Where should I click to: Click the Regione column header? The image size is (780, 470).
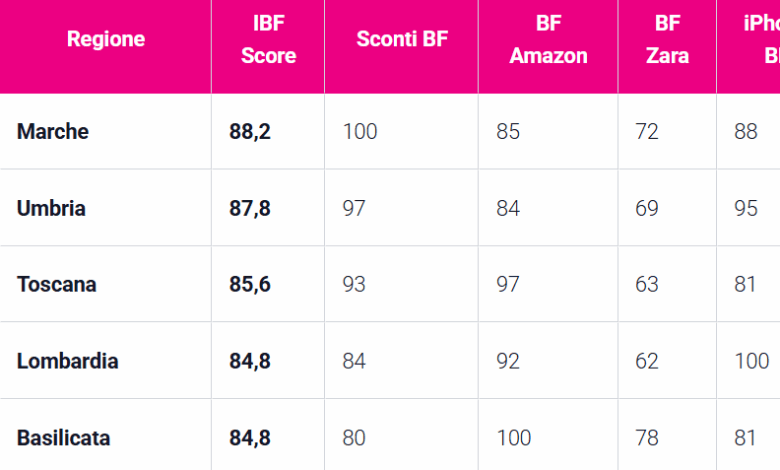point(105,39)
